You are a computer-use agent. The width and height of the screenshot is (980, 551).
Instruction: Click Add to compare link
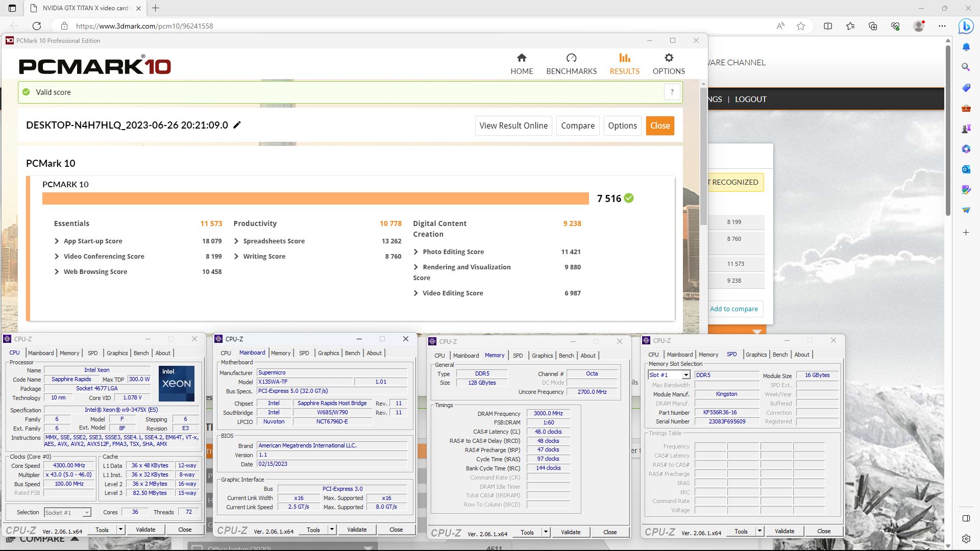coord(733,309)
